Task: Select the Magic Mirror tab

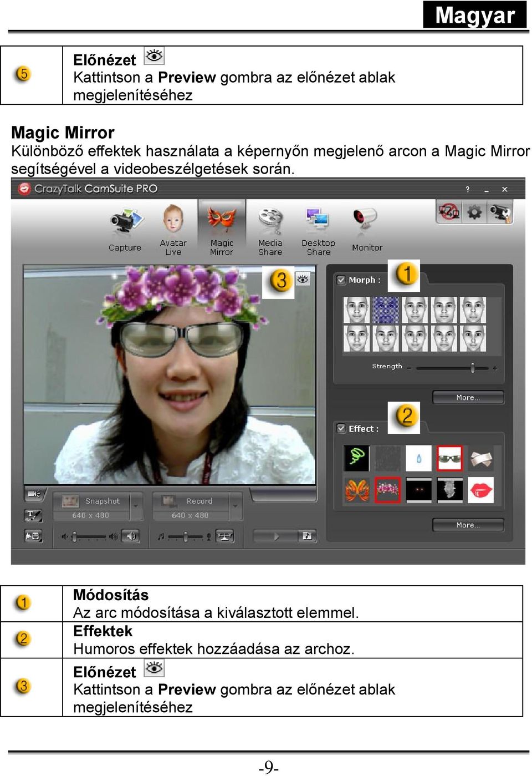Action: (x=222, y=229)
